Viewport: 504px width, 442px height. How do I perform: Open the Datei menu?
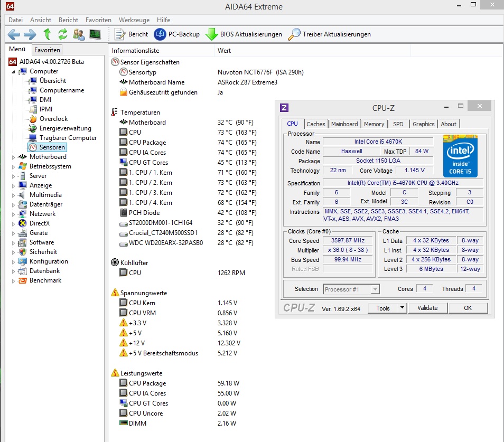point(15,20)
